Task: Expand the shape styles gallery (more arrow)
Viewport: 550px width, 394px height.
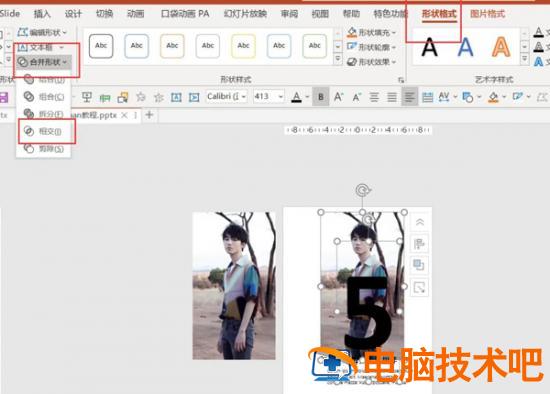Action: (x=337, y=59)
